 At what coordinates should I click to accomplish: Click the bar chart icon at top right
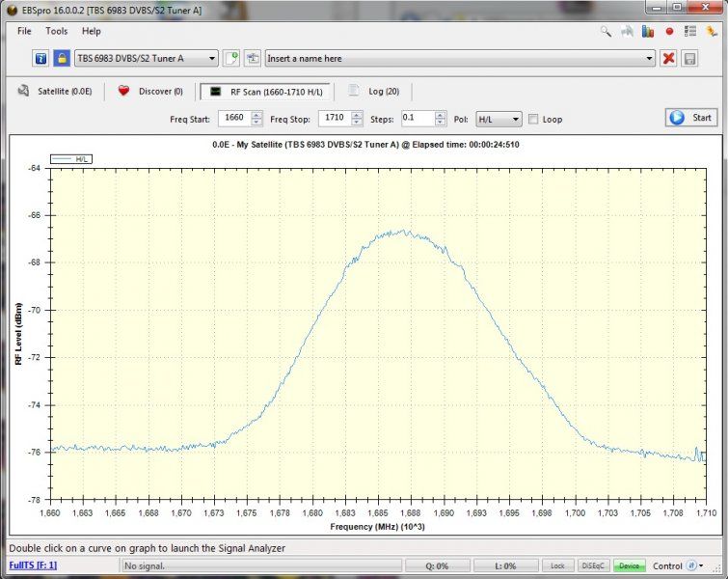648,31
